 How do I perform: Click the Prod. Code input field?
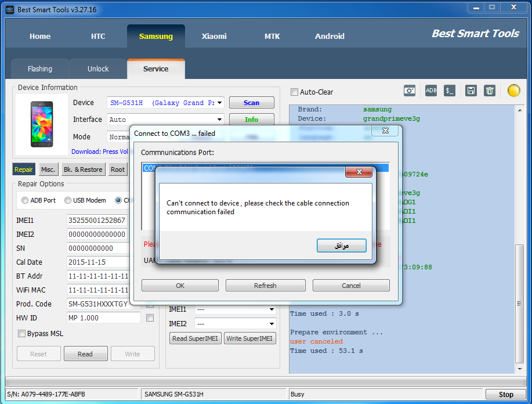pos(103,304)
